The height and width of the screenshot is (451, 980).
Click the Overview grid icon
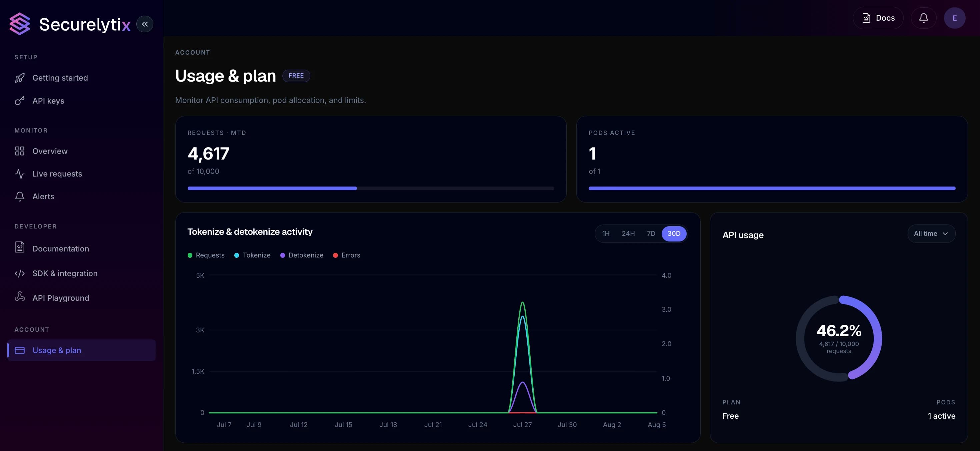pyautogui.click(x=19, y=151)
